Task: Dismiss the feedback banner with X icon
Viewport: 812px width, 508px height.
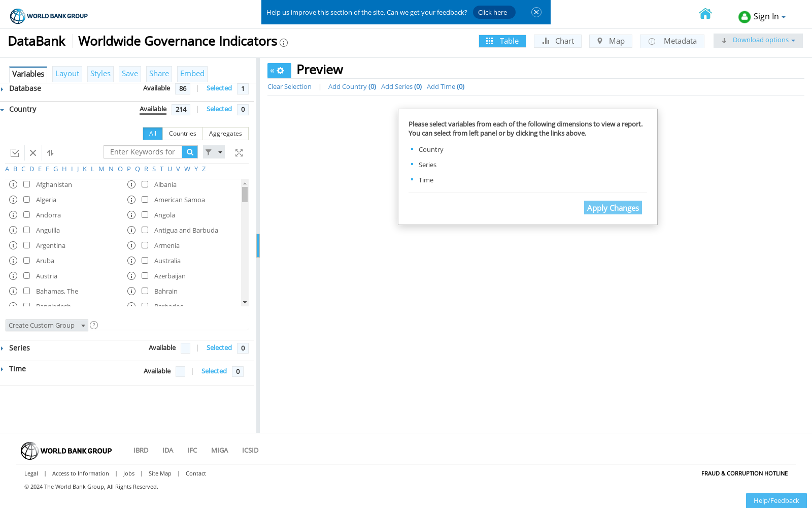Action: pos(536,12)
